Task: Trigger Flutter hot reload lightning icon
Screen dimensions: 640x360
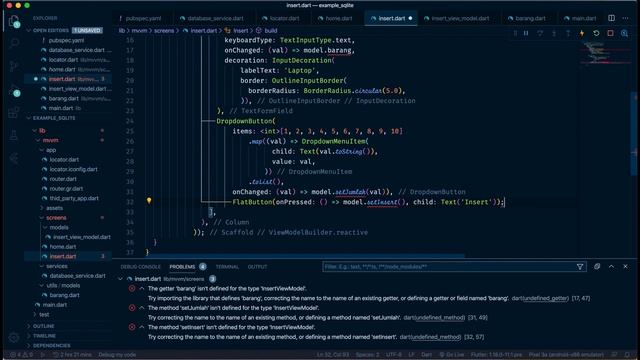Action: click(582, 33)
